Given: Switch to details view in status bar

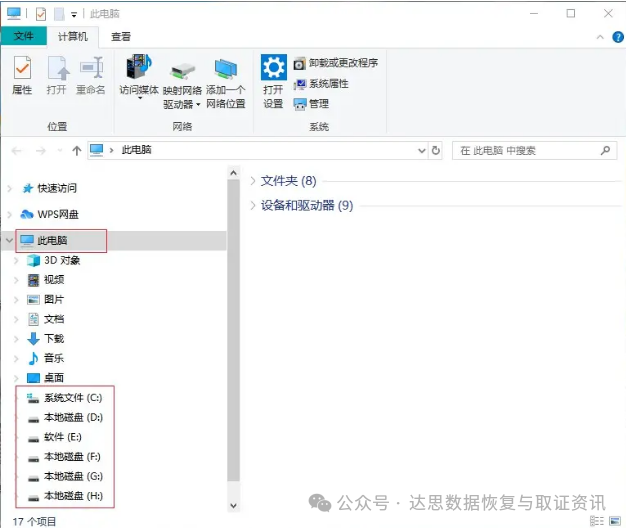Looking at the screenshot, I should (596, 520).
